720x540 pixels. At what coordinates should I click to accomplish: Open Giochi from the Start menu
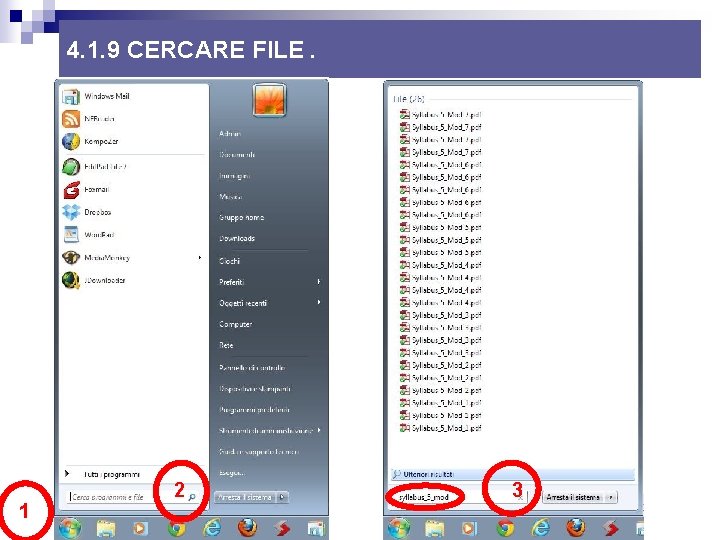[229, 261]
